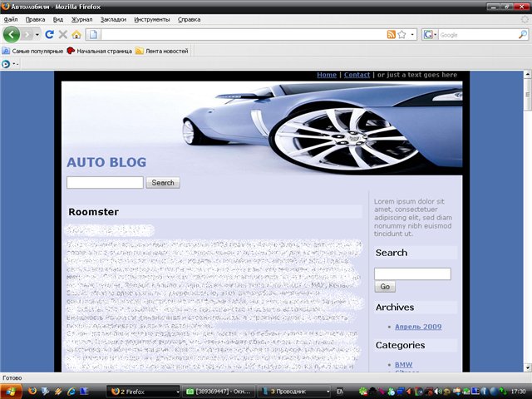Open the address bar history dropdown arrow

412,35
